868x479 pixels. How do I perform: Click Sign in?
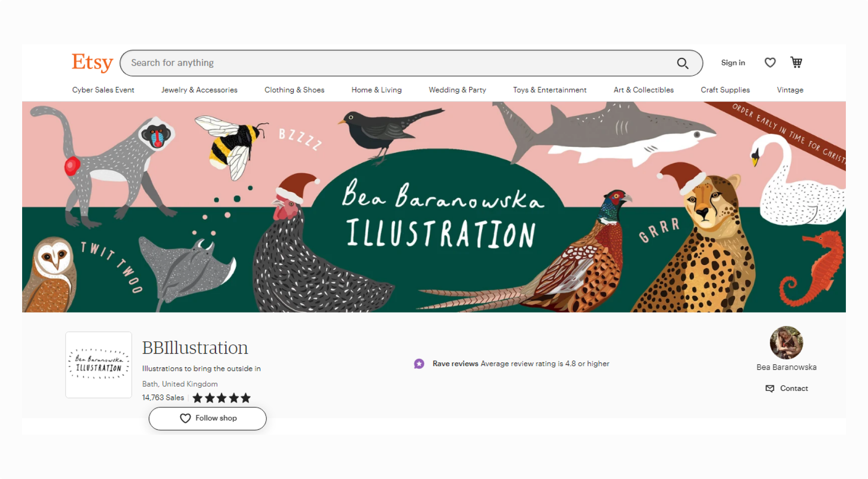tap(733, 63)
